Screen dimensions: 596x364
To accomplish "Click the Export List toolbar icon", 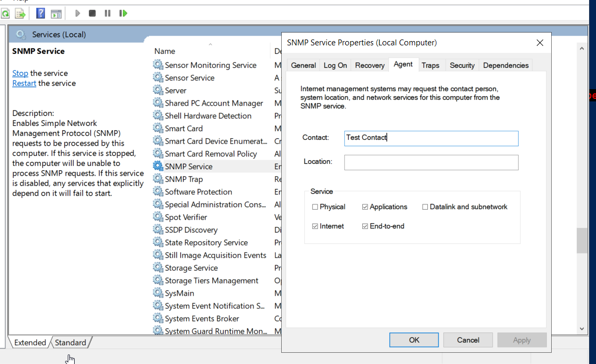I will [20, 14].
